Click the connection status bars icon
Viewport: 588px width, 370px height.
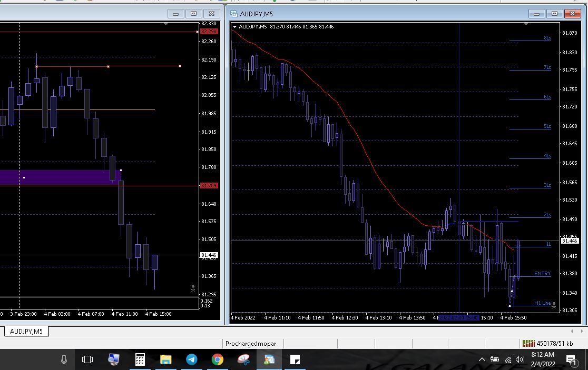(x=528, y=344)
